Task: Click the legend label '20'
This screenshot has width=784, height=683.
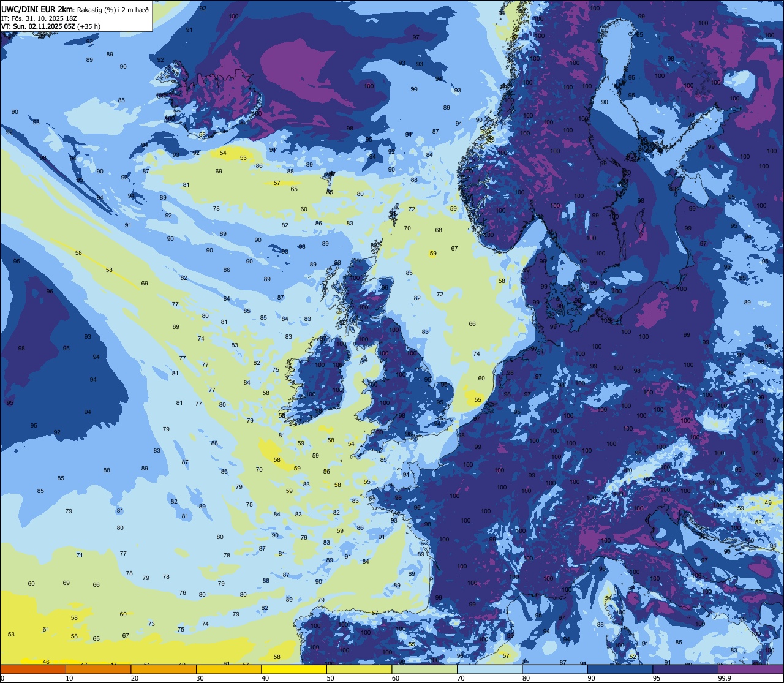Action: click(135, 678)
